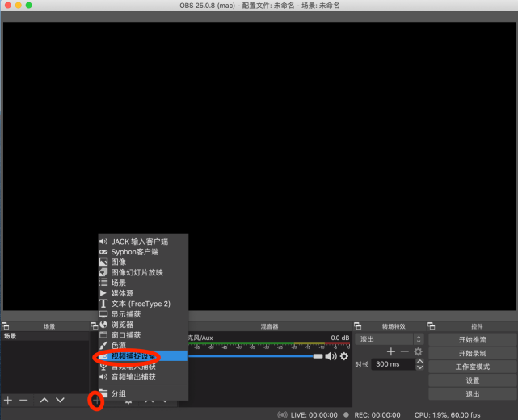Select Syphon客户端 source type
This screenshot has width=518, height=420.
point(143,252)
